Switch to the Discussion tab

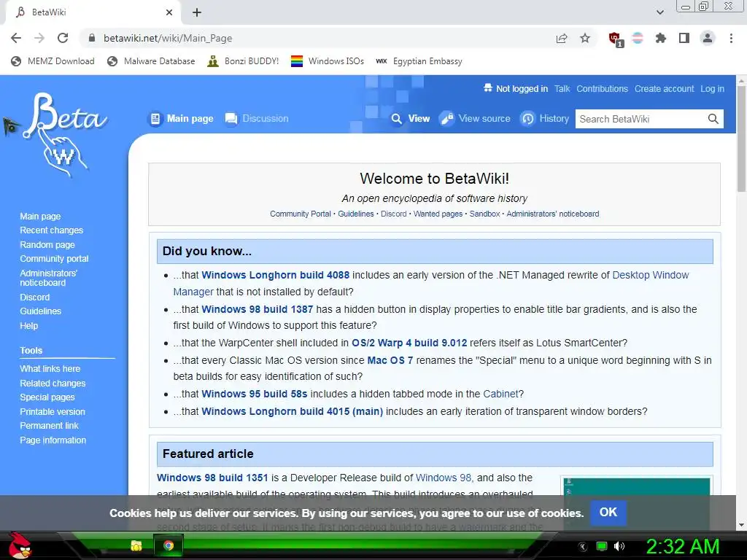pyautogui.click(x=257, y=119)
